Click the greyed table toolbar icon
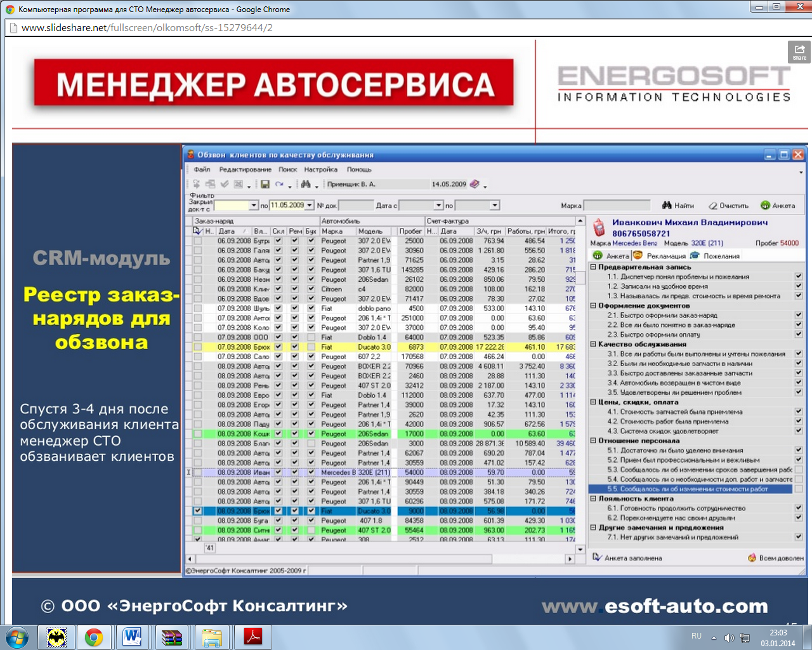 click(239, 185)
